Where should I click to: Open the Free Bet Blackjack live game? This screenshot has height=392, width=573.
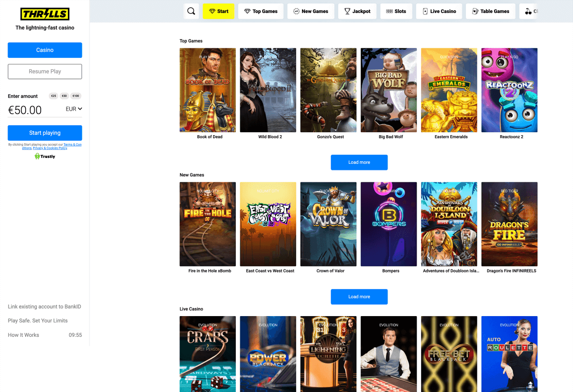point(449,354)
